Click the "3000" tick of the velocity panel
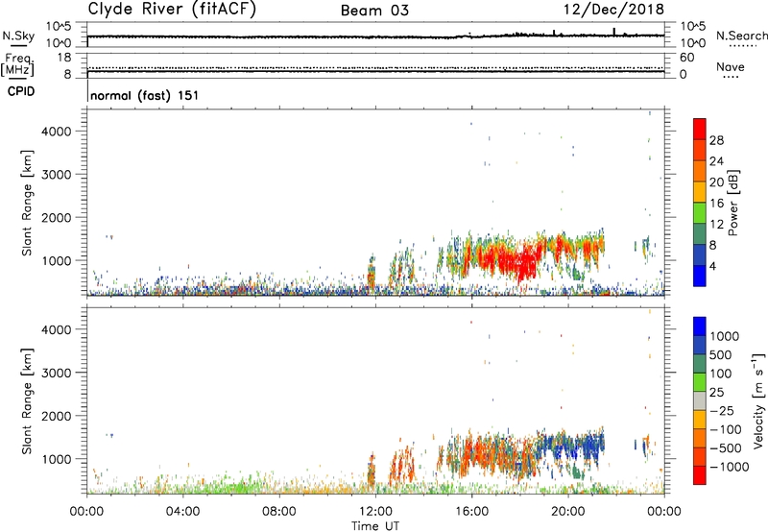Image resolution: width=768 pixels, height=532 pixels. pos(57,373)
